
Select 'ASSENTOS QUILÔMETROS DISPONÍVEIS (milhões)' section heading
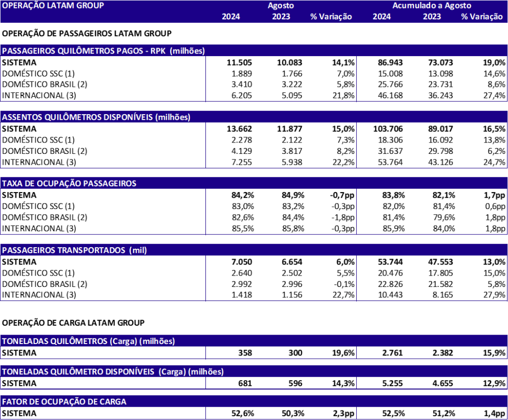pyautogui.click(x=96, y=117)
